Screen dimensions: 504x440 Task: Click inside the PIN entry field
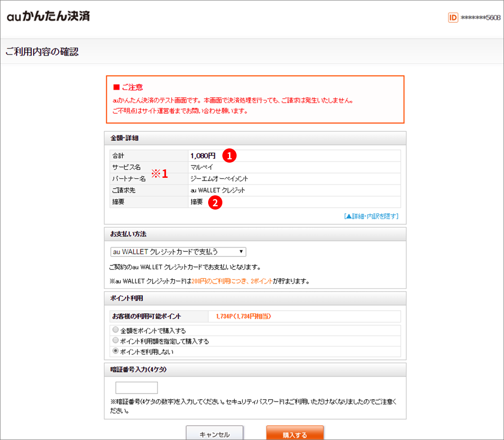(x=136, y=387)
